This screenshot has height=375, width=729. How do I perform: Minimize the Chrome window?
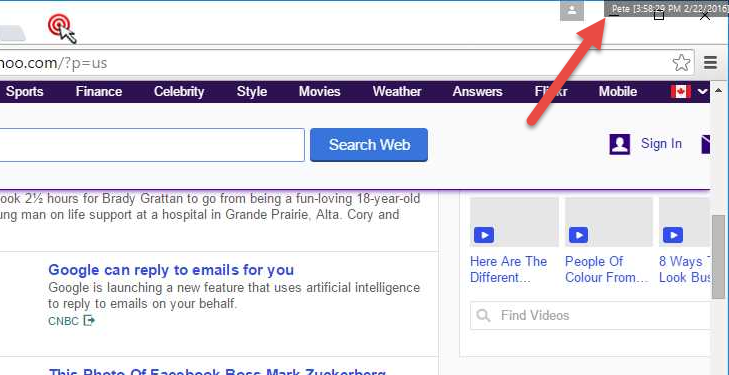614,16
